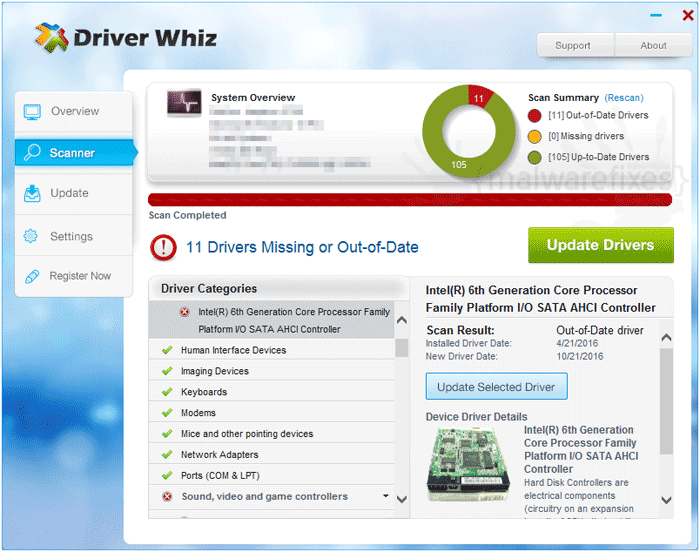Click the Register Now pencil icon
Viewport: 700px width, 552px height.
click(x=32, y=276)
